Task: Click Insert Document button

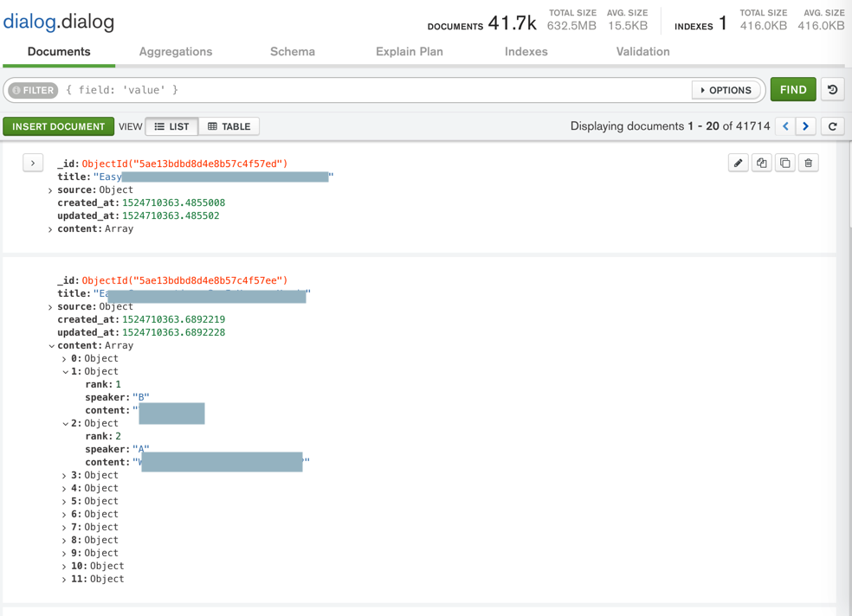Action: point(58,126)
